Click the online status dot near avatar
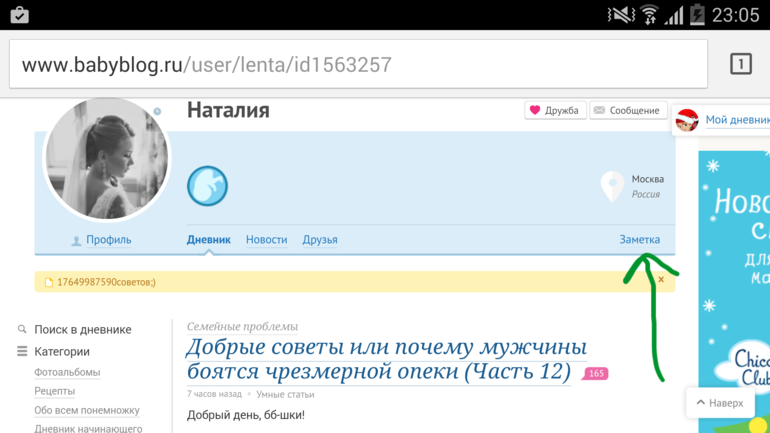Viewport: 770px width, 433px height. [157, 111]
